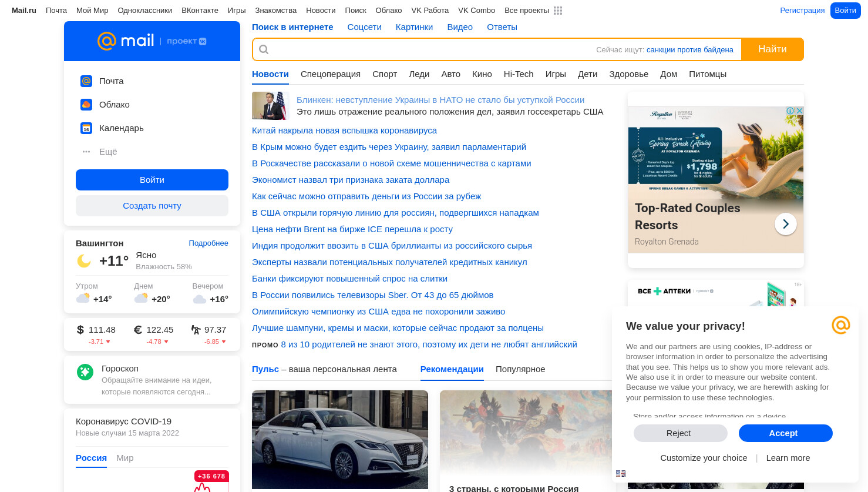
Task: Select the Питомцы tab
Action: coord(708,74)
